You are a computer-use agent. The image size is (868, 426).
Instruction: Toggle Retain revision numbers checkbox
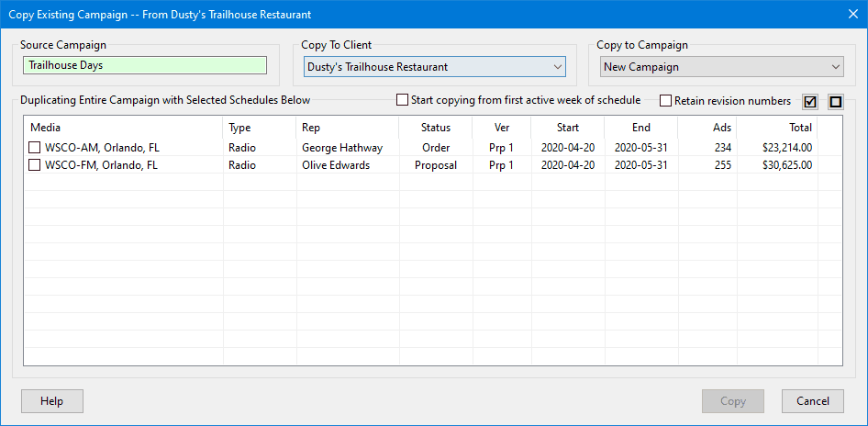click(665, 101)
